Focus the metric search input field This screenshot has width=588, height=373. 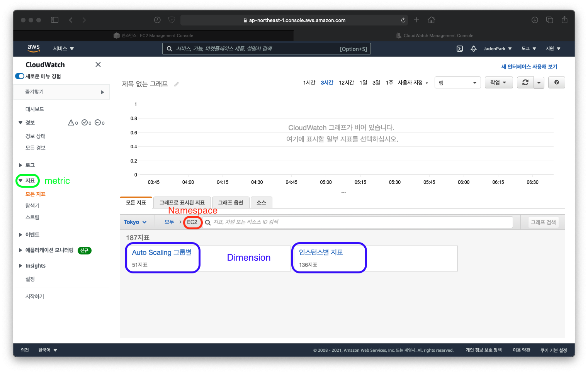[x=358, y=222]
